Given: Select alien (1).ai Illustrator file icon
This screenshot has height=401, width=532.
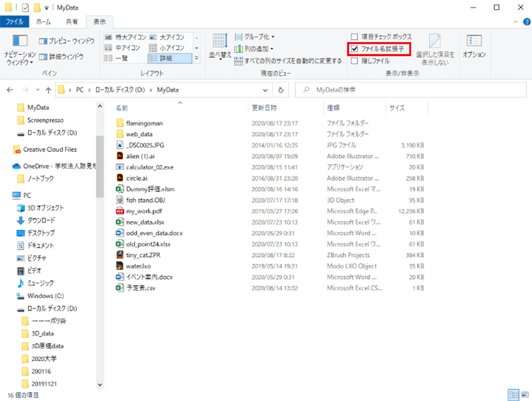Looking at the screenshot, I should tap(120, 156).
